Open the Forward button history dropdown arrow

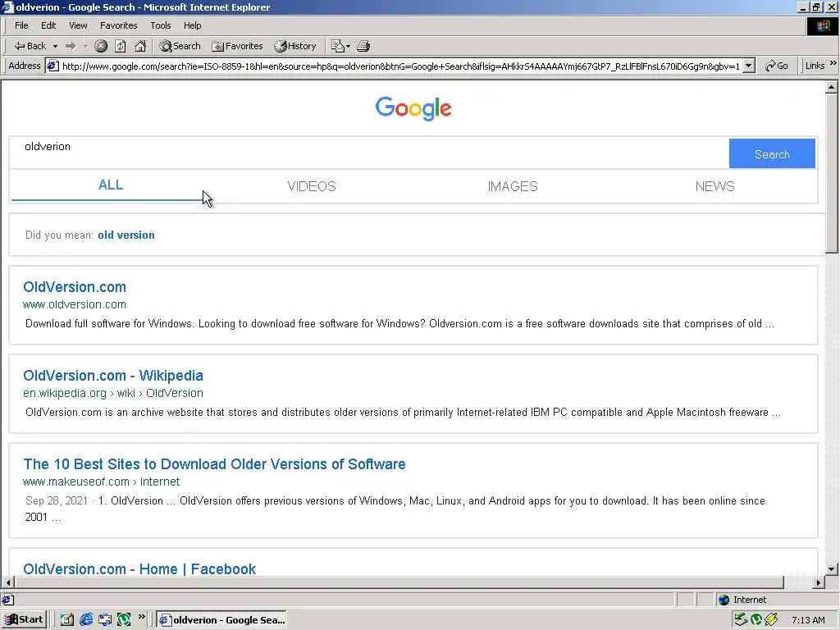click(x=85, y=47)
